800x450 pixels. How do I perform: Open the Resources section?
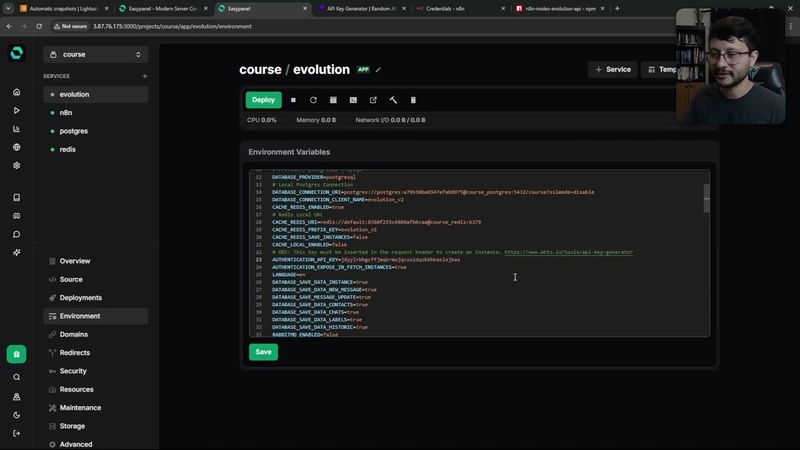point(95,389)
